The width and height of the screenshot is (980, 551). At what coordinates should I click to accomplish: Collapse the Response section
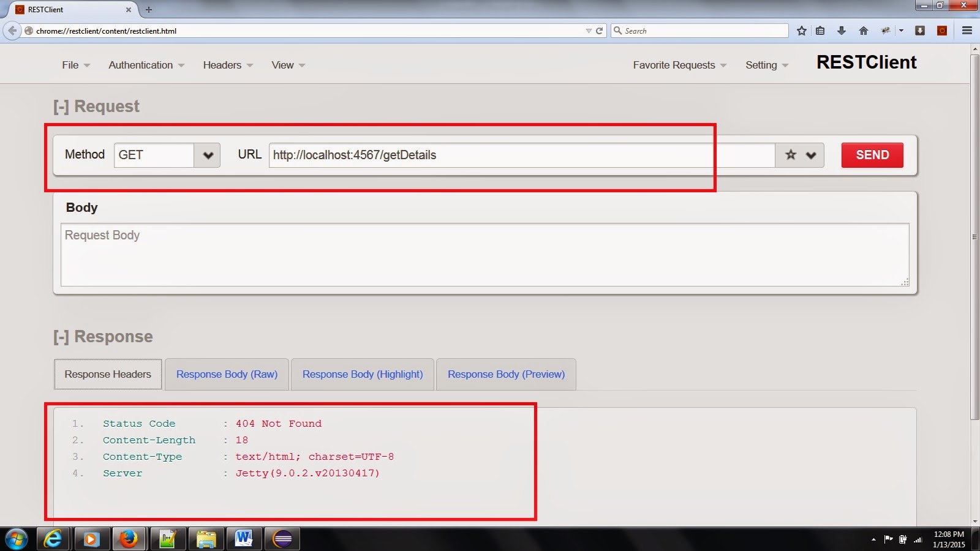pos(60,336)
